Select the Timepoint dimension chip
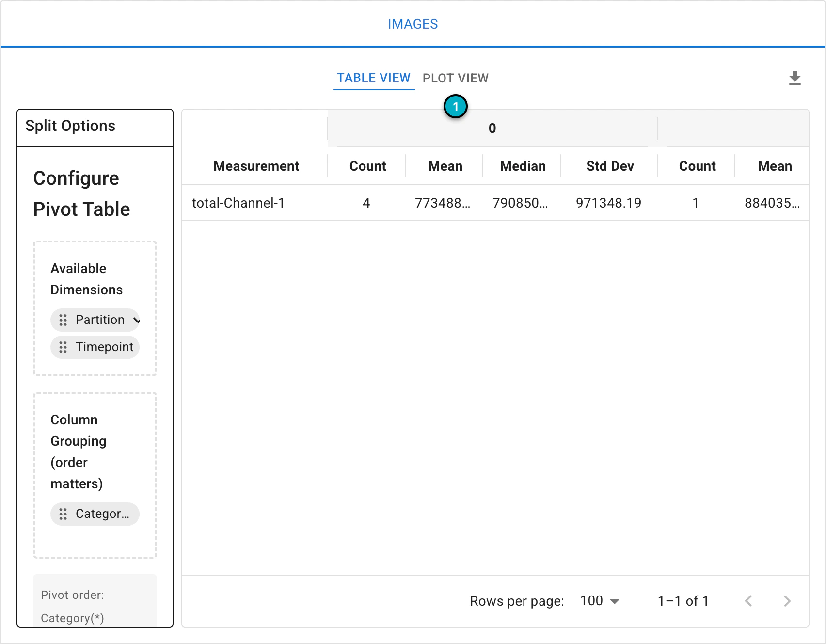 [95, 347]
